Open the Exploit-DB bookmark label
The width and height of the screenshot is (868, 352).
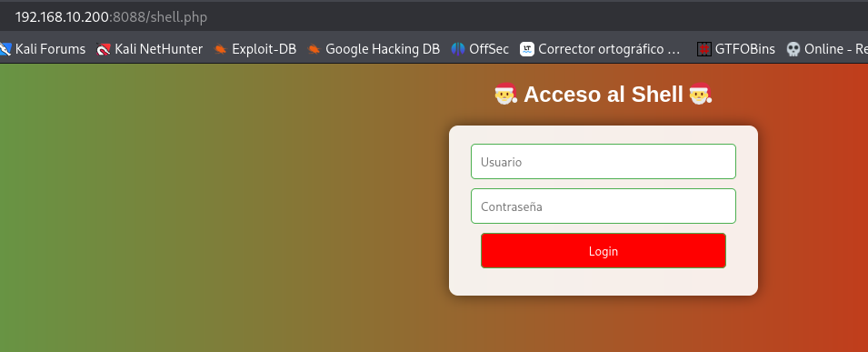[x=264, y=49]
